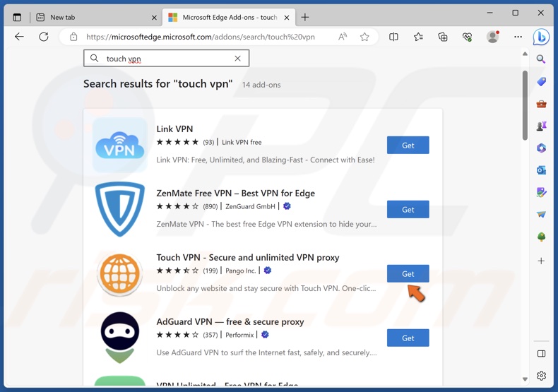Image resolution: width=558 pixels, height=392 pixels.
Task: Open the sidebar Games chess icon
Action: pos(541,126)
